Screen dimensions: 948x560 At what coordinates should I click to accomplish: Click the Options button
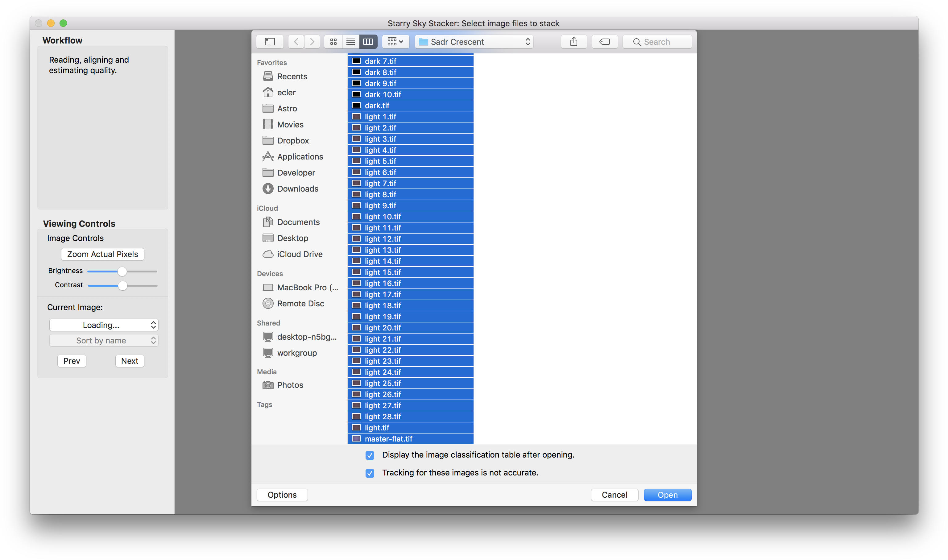[x=282, y=495]
